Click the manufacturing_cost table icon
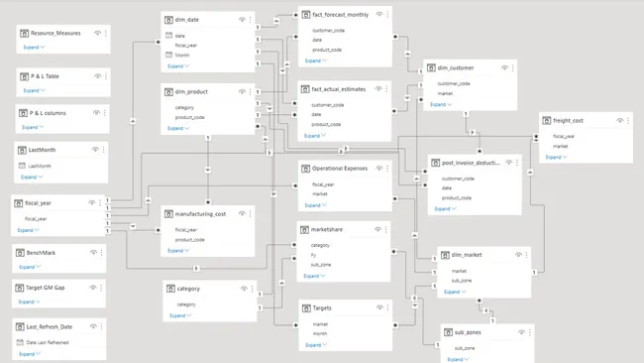 168,214
